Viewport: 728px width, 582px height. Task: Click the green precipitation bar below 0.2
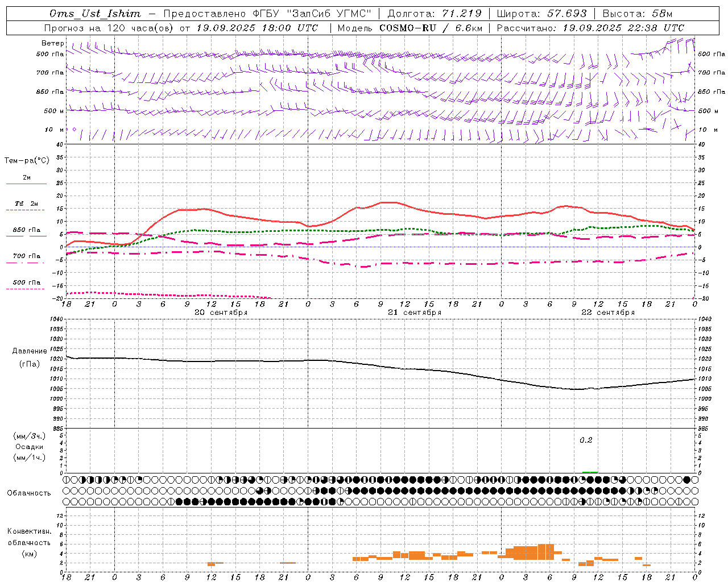(x=590, y=472)
